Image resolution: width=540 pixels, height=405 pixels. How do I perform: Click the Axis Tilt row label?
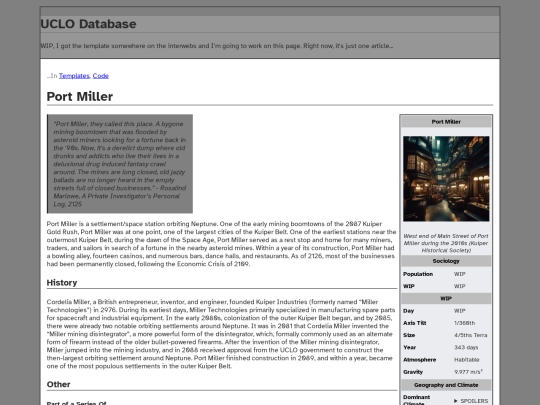pyautogui.click(x=414, y=323)
